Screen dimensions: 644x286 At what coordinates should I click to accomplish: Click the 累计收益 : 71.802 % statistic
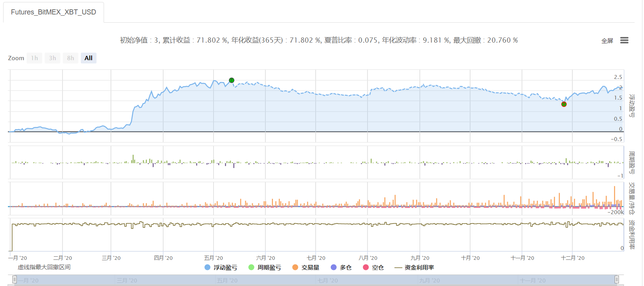(x=196, y=40)
